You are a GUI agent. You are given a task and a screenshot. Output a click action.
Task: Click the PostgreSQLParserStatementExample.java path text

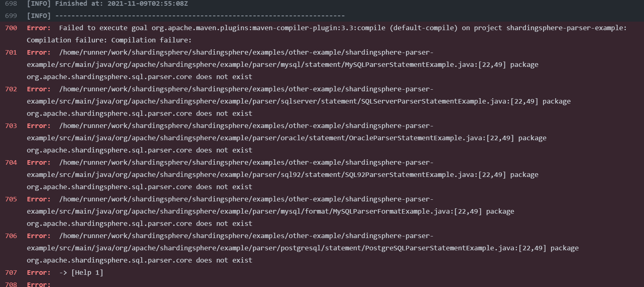287,248
